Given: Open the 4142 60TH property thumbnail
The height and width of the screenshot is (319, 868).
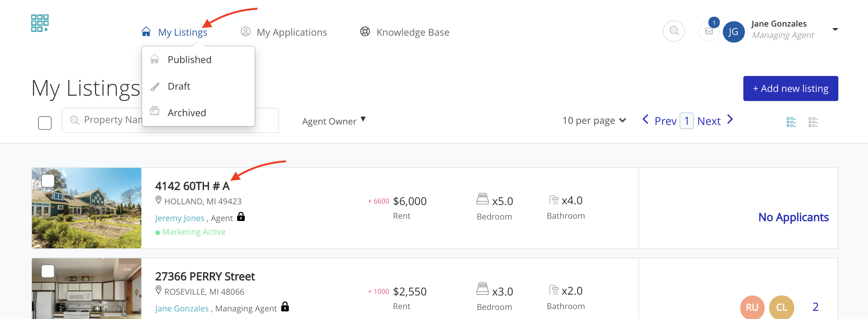Looking at the screenshot, I should (x=87, y=208).
